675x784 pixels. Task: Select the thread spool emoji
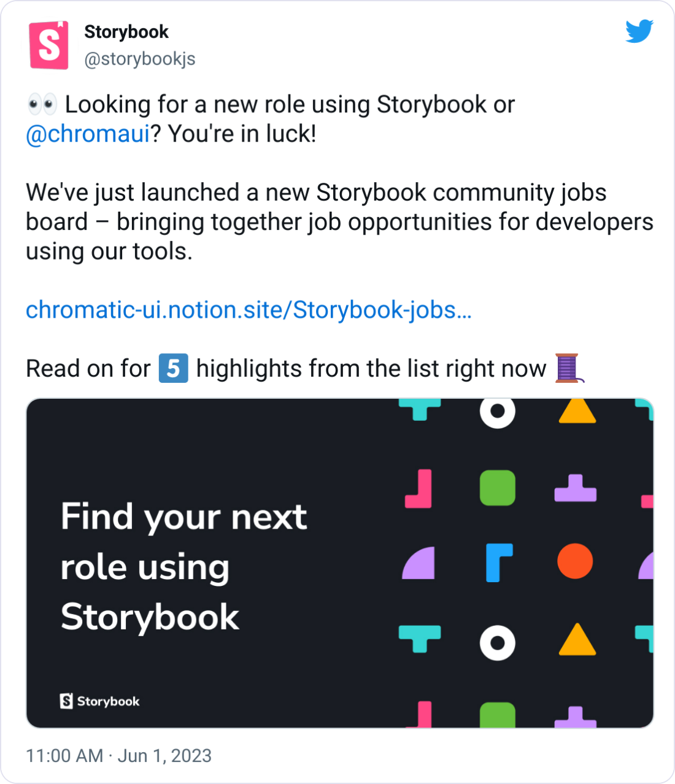567,369
